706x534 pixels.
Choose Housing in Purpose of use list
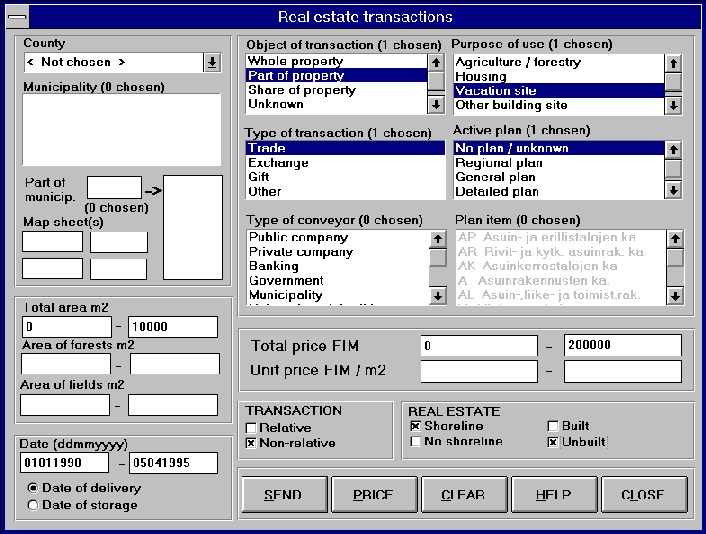click(x=558, y=76)
